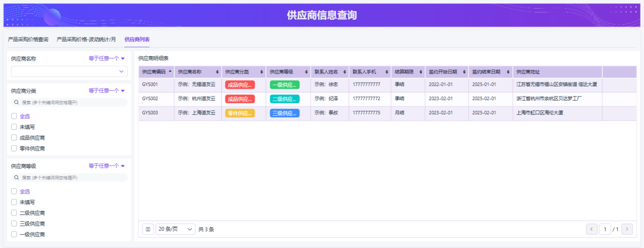Click 供应商地址 column header
The height and width of the screenshot is (248, 644).
coord(557,72)
